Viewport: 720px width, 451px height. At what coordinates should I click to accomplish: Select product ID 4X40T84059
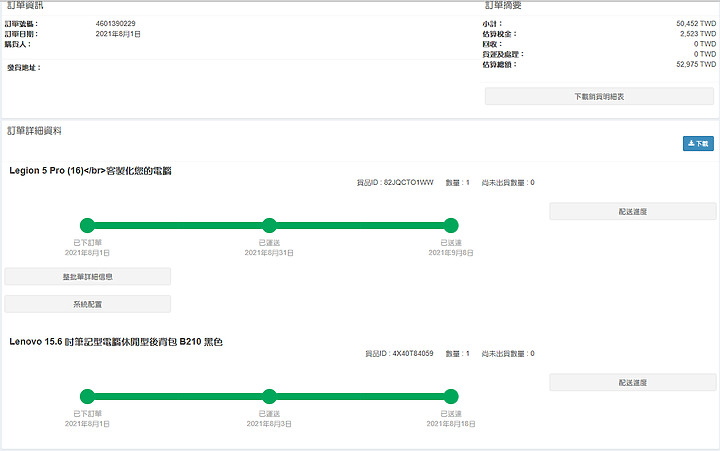pos(413,354)
